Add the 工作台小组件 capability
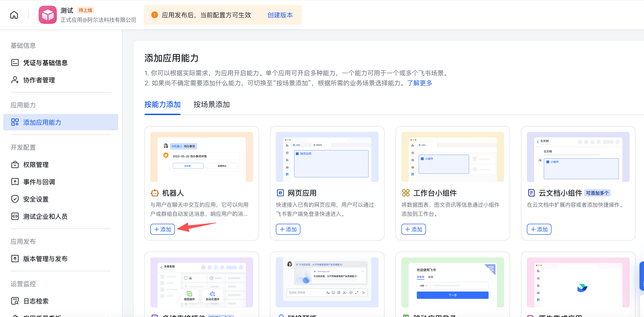Viewport: 644px width, 317px height. [x=413, y=229]
